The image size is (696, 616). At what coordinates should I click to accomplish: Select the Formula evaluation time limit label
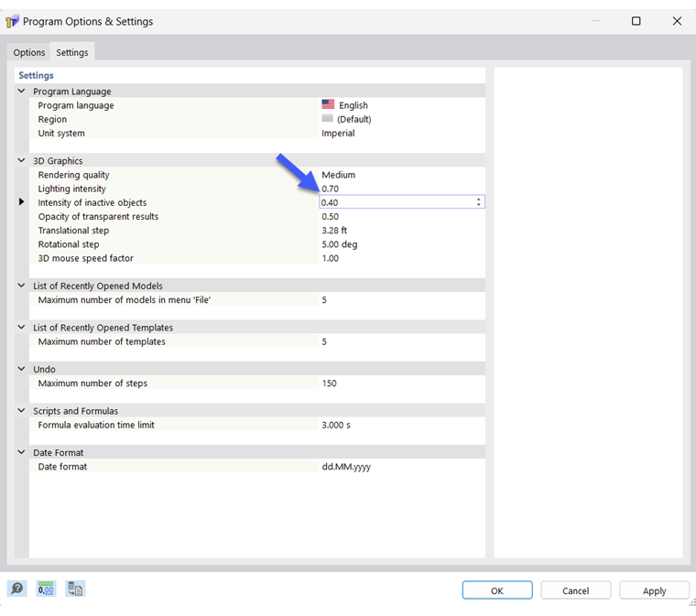(96, 425)
